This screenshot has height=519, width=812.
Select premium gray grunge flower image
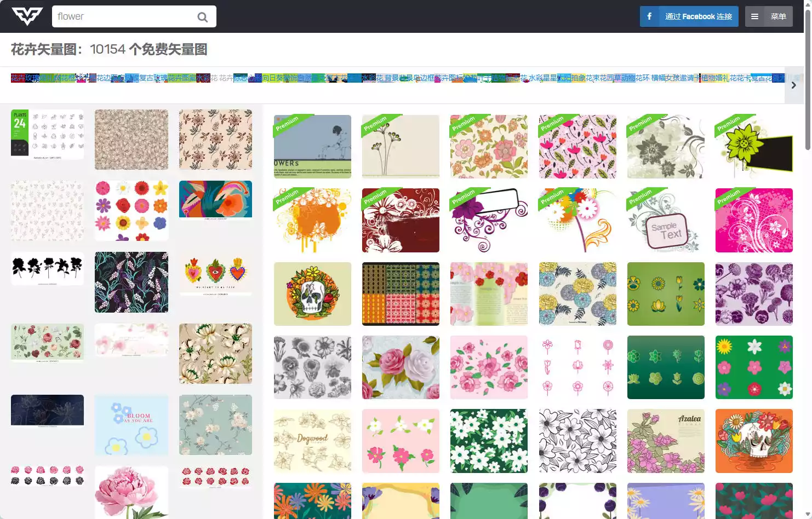[666, 147]
